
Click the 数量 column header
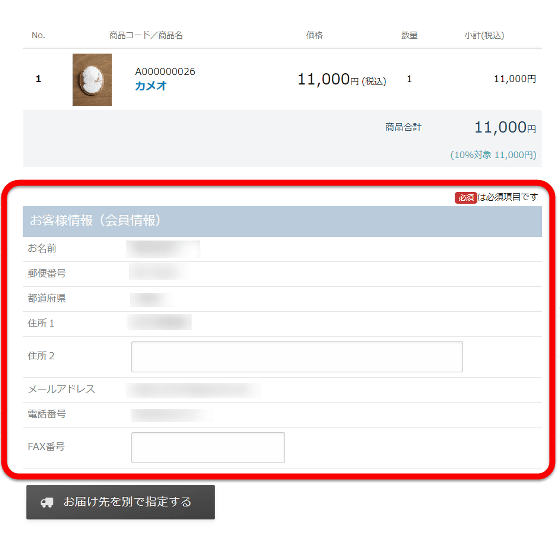pos(409,35)
